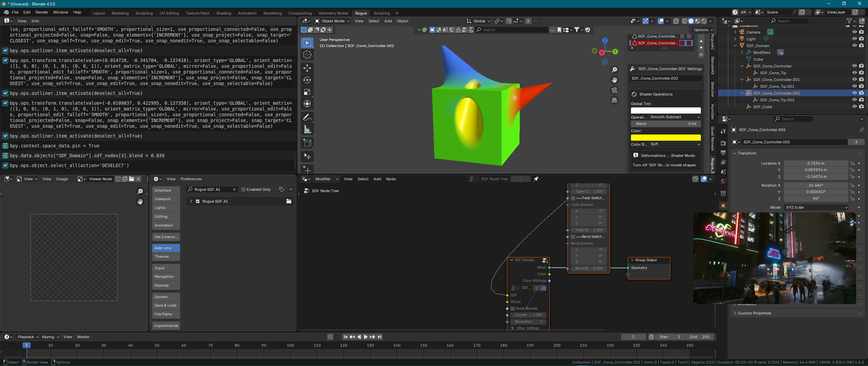
Task: Collapse the SDF_Domain tree item
Action: coord(735,45)
